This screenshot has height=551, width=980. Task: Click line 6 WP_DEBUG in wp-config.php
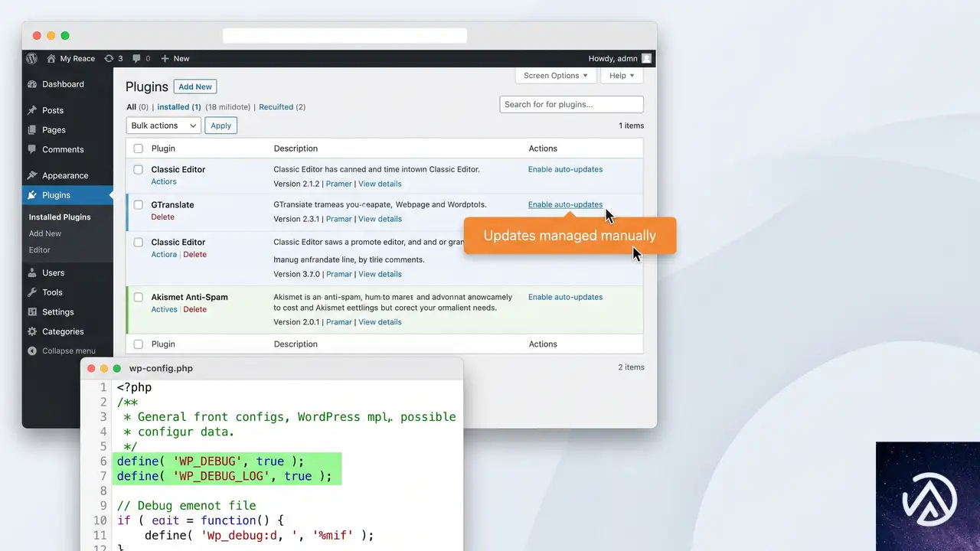coord(211,461)
